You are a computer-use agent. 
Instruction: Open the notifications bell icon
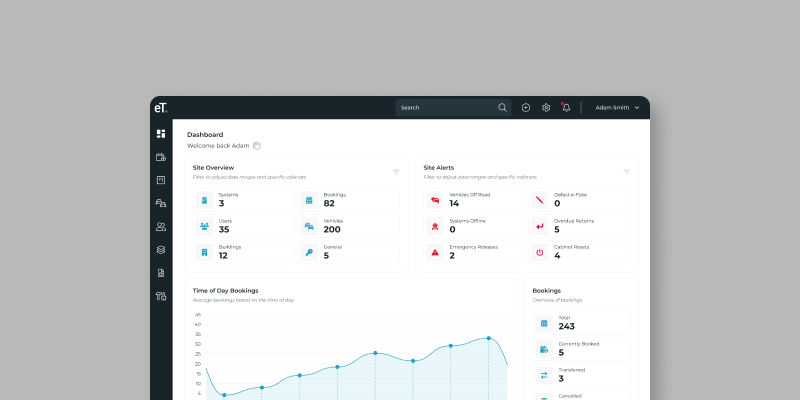566,108
